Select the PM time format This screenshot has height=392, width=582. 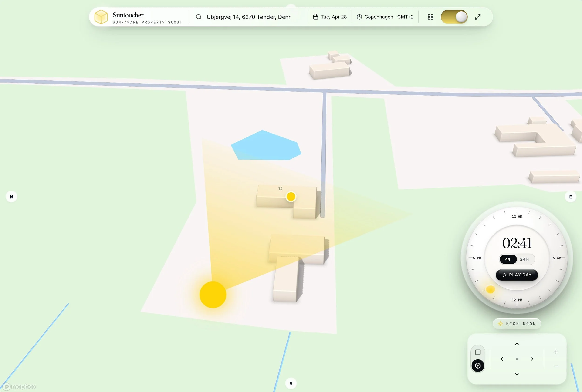tap(508, 259)
